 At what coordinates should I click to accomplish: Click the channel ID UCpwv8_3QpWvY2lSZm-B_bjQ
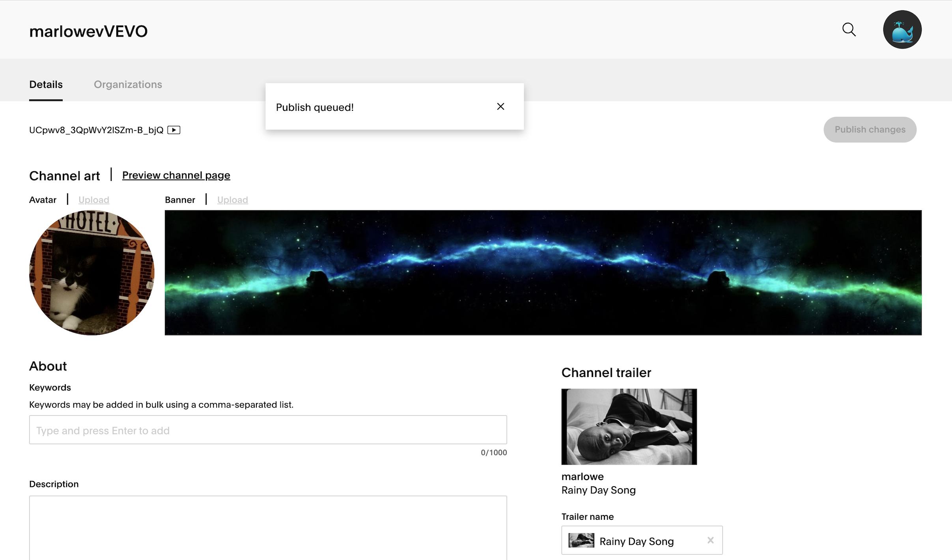pyautogui.click(x=96, y=130)
